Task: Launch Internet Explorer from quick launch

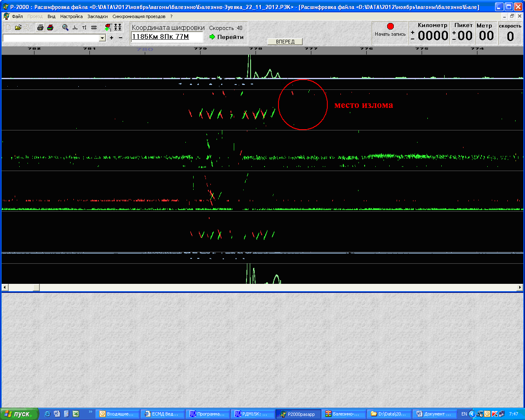Action: 47,414
